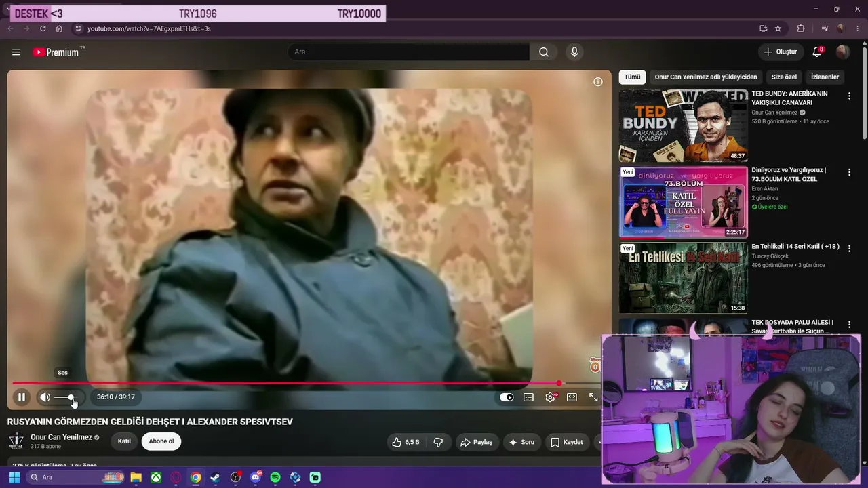Click the 36:10 / 39:17 time display
Viewport: 868px width, 488px height.
[116, 397]
